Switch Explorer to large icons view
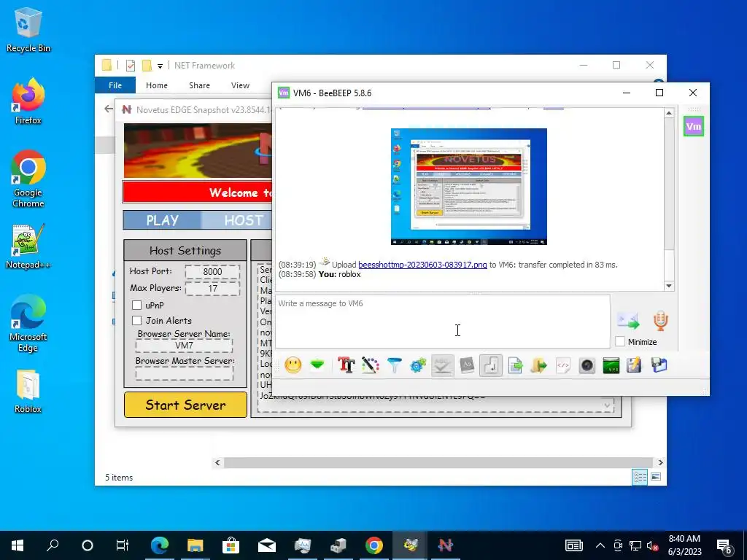The height and width of the screenshot is (560, 747). [x=656, y=477]
